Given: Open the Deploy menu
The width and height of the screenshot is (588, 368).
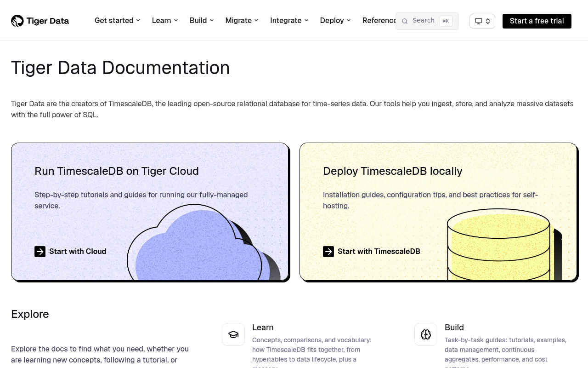Looking at the screenshot, I should coord(335,21).
